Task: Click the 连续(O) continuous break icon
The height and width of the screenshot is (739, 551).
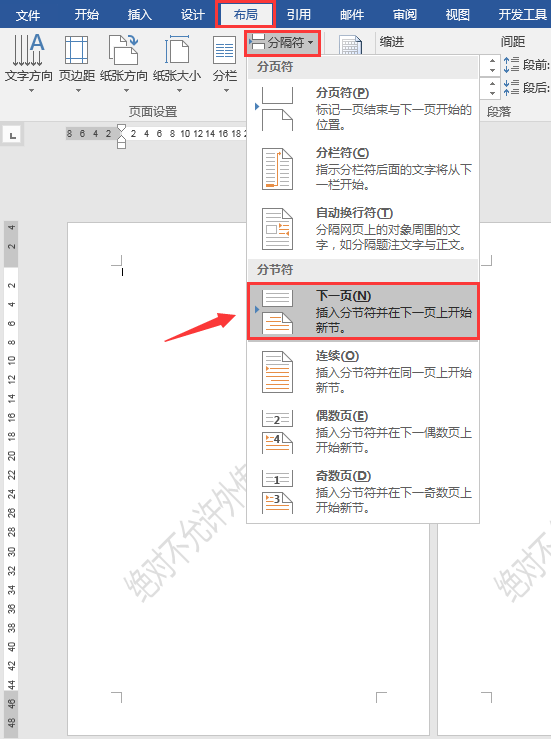Action: click(x=277, y=372)
